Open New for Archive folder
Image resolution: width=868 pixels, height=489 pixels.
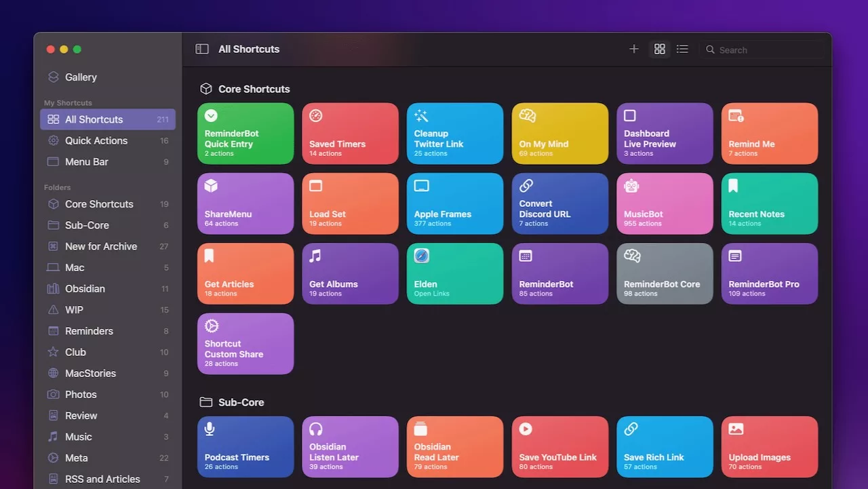(108, 246)
